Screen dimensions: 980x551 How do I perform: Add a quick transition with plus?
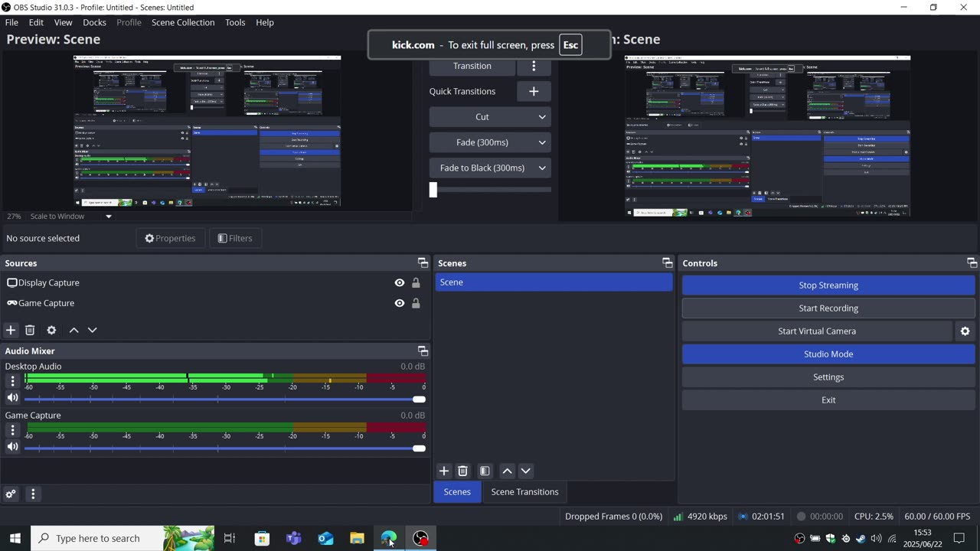tap(534, 91)
